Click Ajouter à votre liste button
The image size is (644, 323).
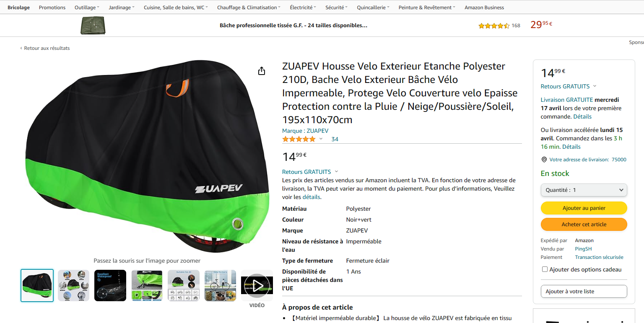click(584, 291)
